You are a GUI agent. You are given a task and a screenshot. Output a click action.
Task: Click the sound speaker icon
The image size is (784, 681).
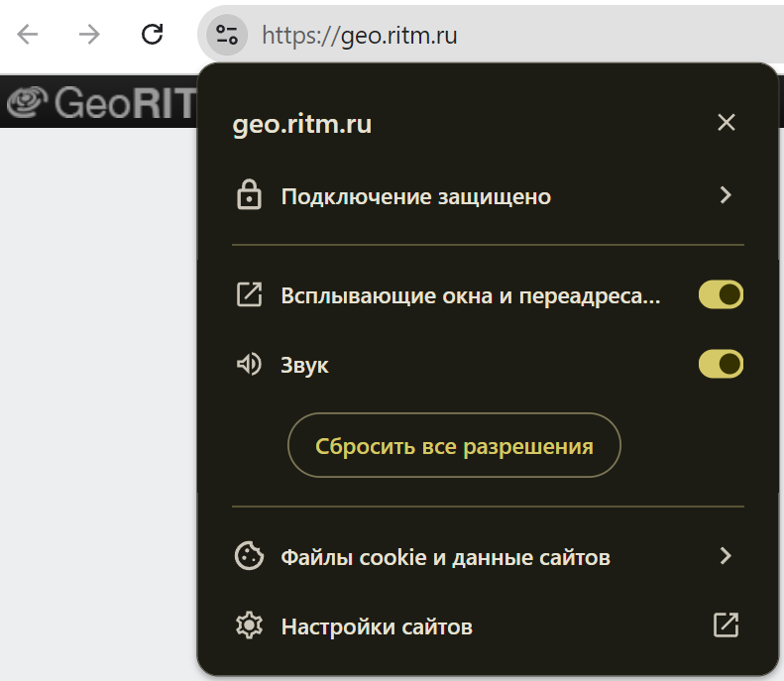click(248, 365)
